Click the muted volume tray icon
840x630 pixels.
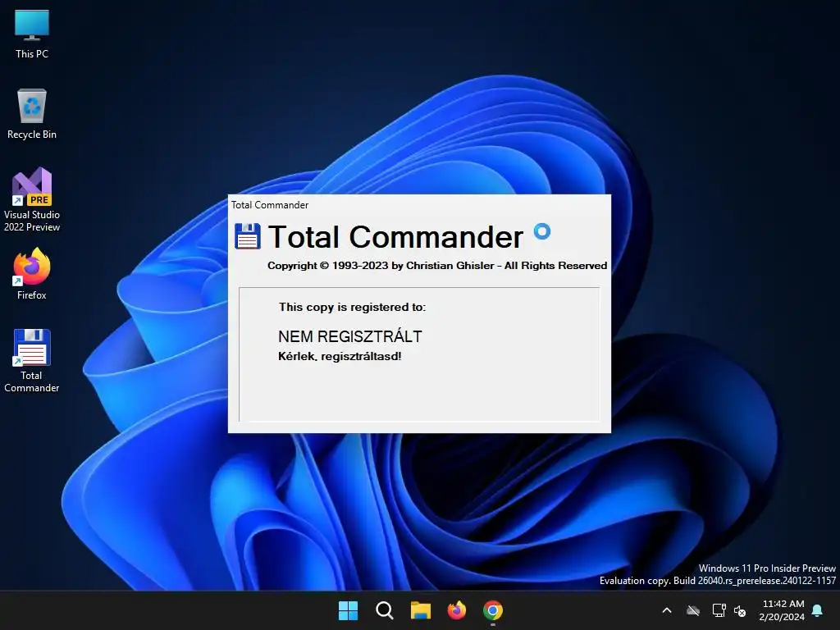click(x=740, y=610)
